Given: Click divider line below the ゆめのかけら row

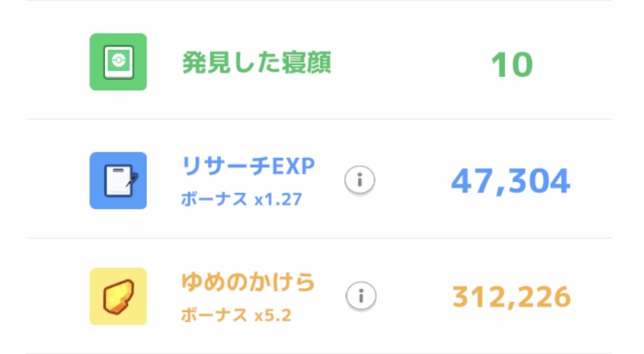Looking at the screenshot, I should [x=319, y=352].
